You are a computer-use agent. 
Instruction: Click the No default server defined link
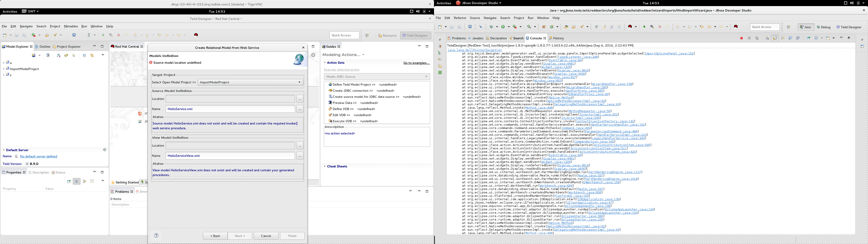38,156
